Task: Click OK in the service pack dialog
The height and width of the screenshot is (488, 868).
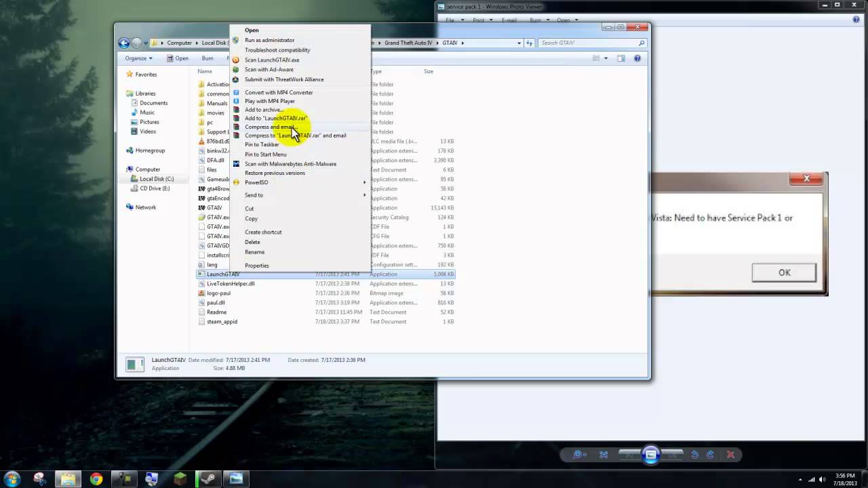Action: (784, 272)
